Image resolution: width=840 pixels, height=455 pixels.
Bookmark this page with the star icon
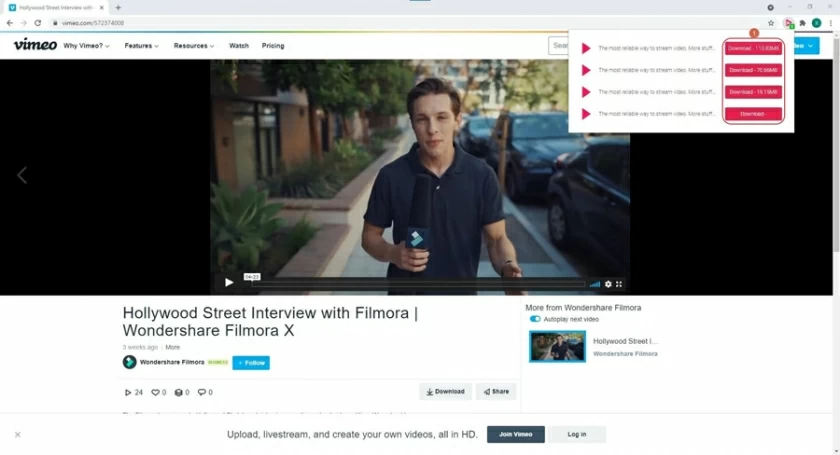771,23
